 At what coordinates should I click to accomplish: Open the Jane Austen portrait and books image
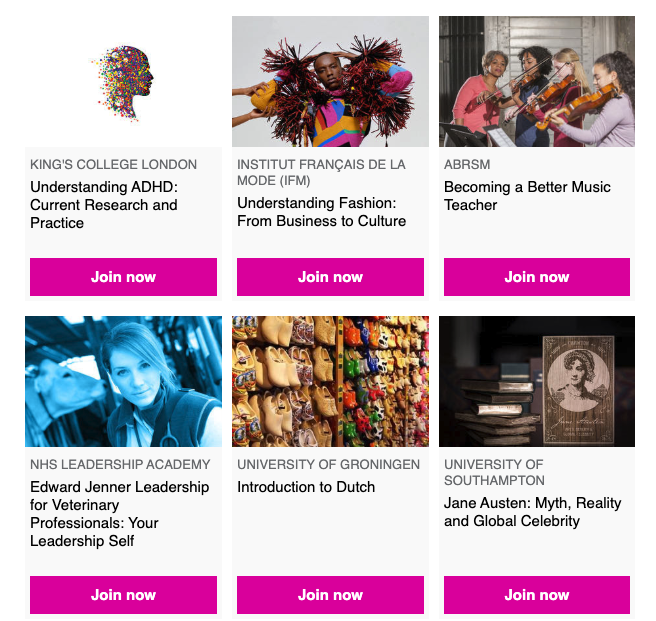coord(537,381)
